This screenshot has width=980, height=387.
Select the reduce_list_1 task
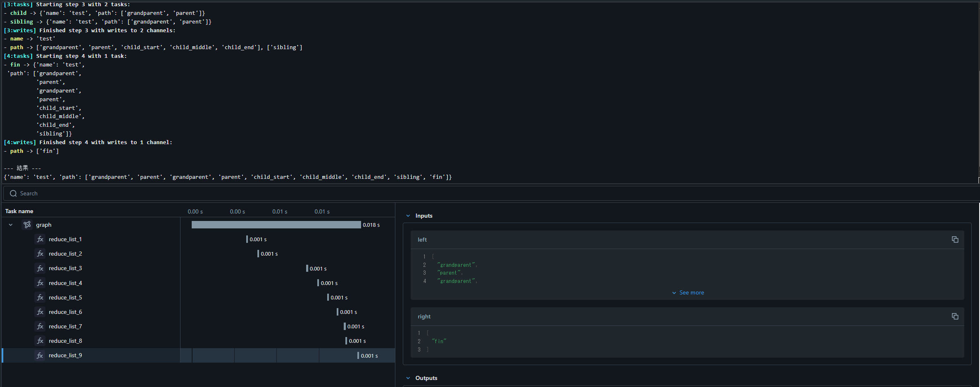65,239
